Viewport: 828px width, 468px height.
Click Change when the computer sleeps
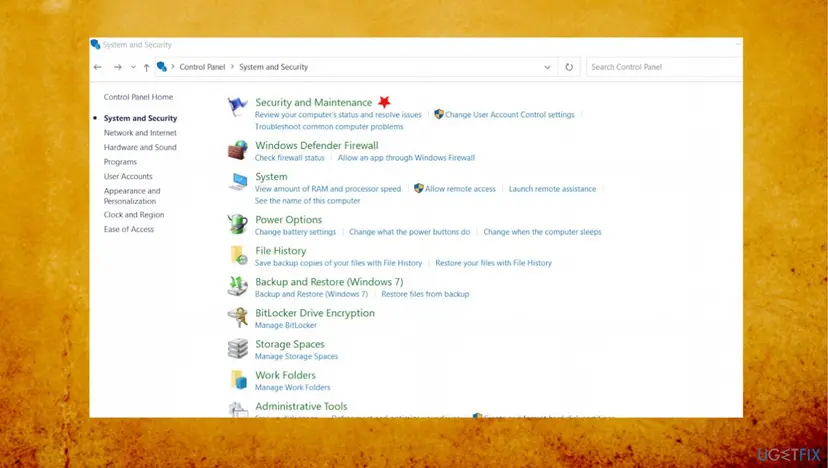(x=542, y=232)
